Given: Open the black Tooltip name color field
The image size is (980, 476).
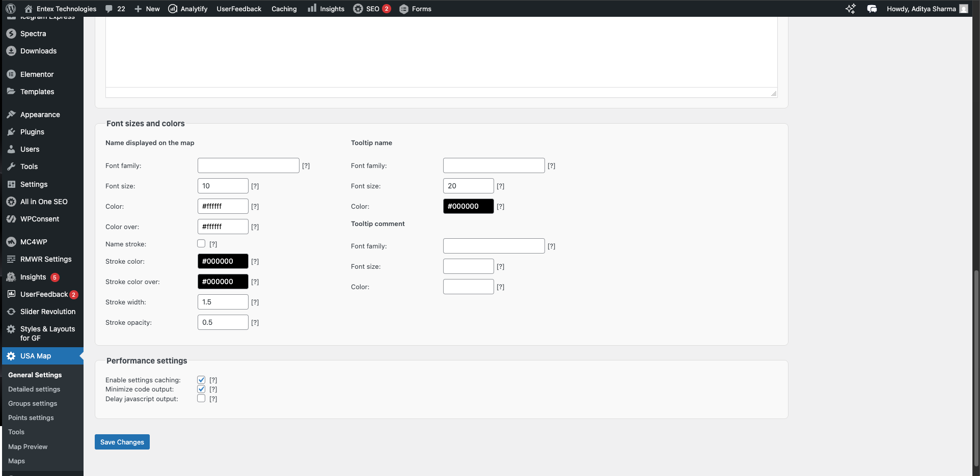Looking at the screenshot, I should (x=468, y=206).
